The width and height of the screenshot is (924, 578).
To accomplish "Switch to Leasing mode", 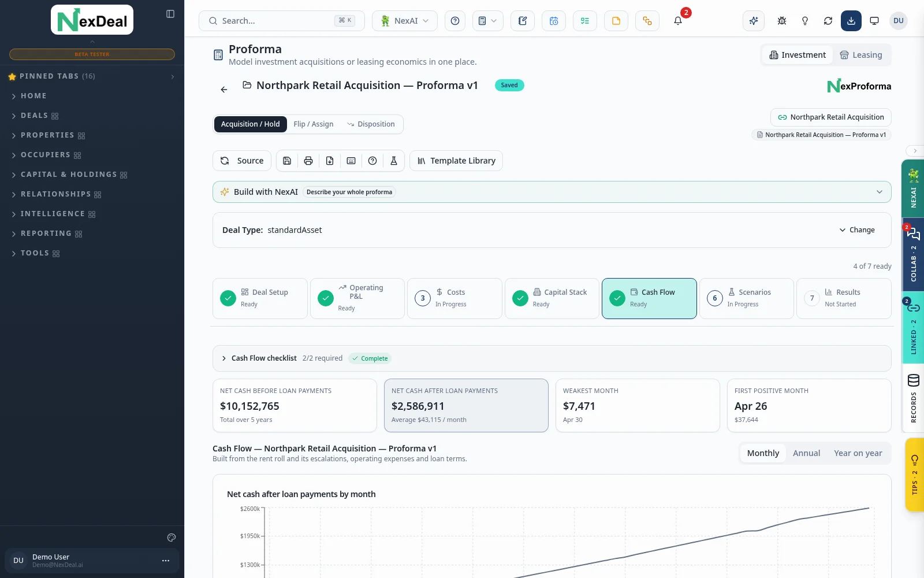I will [x=860, y=55].
